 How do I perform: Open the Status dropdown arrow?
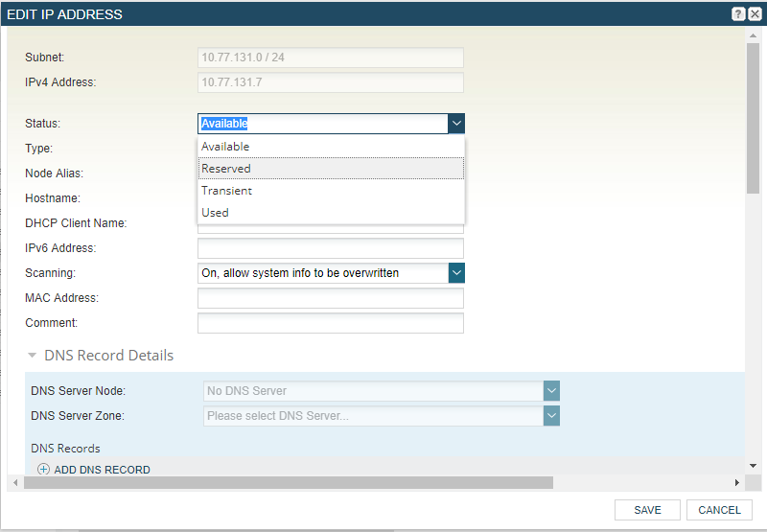click(456, 124)
